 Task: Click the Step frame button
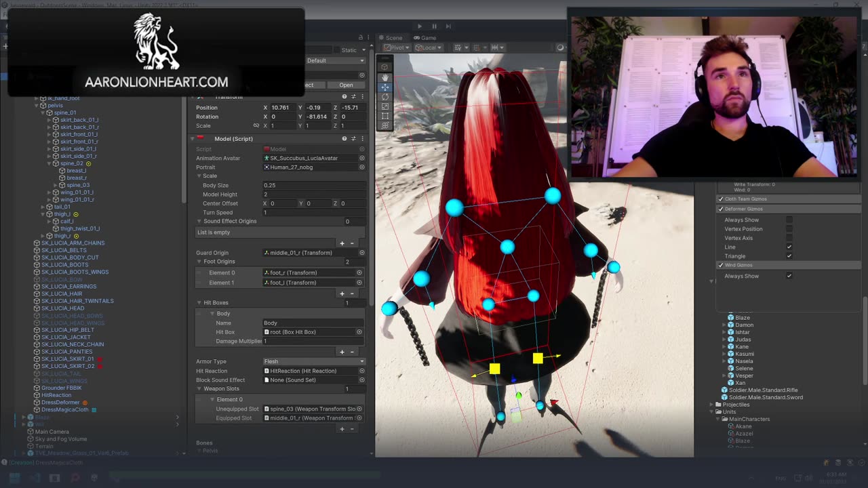449,26
